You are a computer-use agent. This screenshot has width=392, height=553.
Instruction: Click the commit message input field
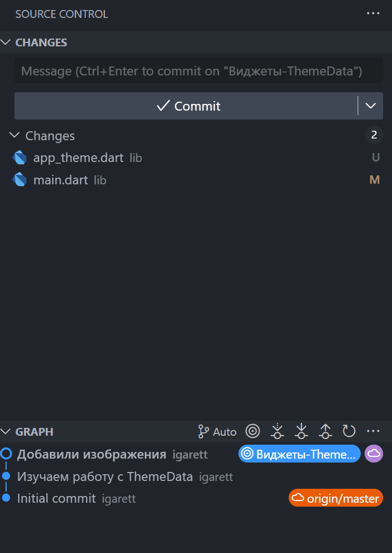[199, 71]
